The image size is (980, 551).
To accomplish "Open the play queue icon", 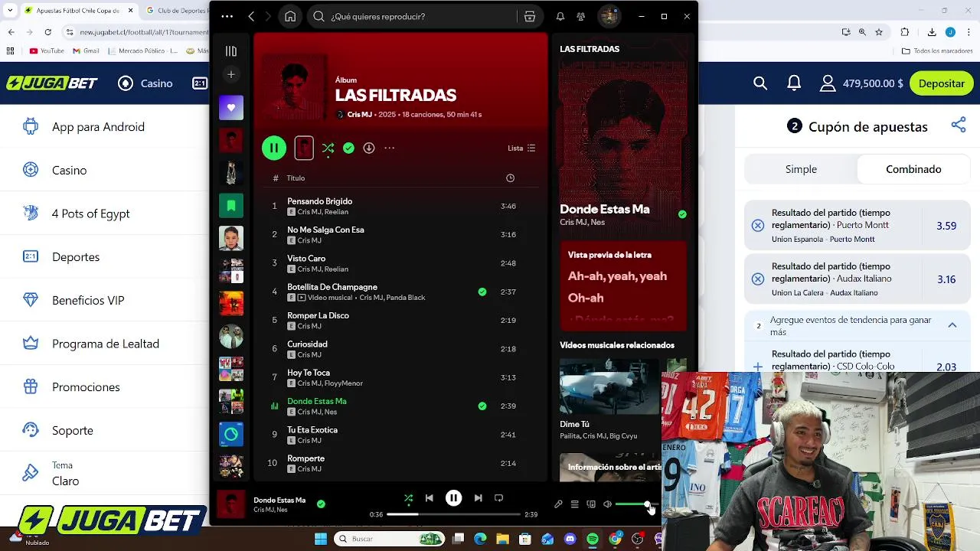I will tap(574, 504).
